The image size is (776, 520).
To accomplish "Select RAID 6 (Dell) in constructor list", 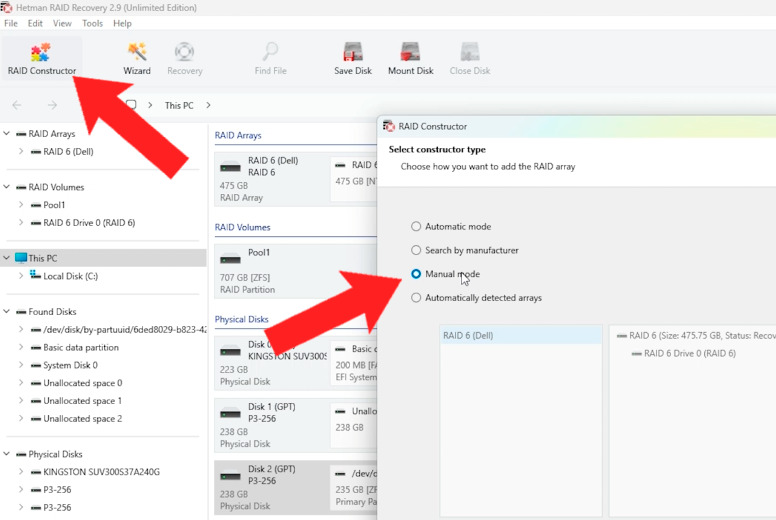I will pos(521,335).
